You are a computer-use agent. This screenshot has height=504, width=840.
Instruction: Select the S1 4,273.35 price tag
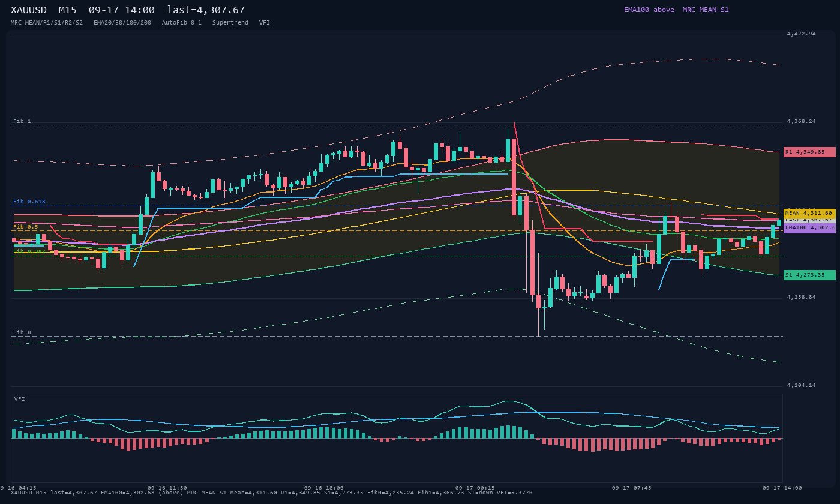tap(809, 275)
